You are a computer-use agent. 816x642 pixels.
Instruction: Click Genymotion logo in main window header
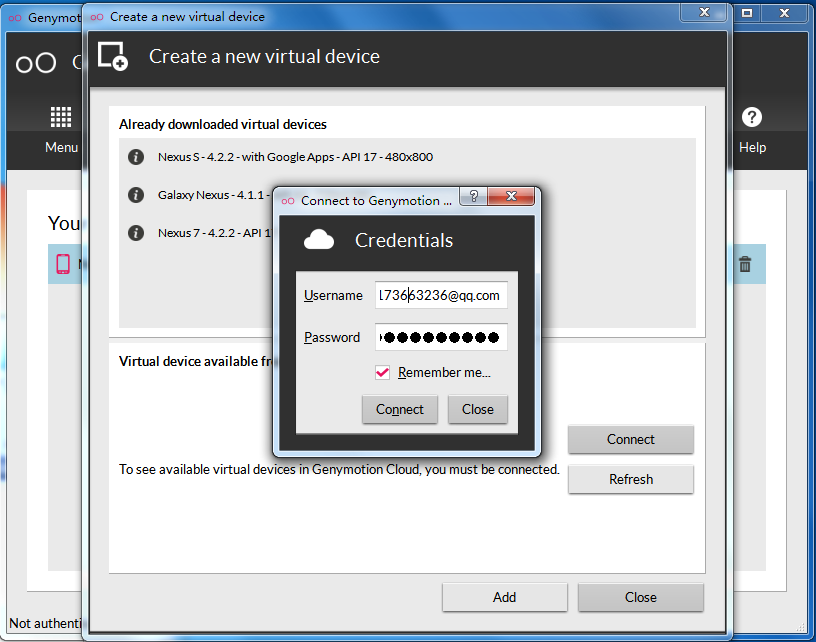36,63
